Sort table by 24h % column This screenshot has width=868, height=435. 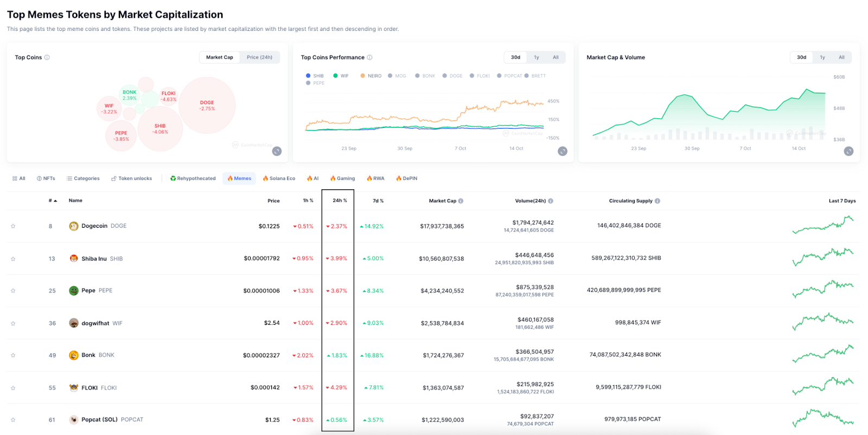coord(340,201)
